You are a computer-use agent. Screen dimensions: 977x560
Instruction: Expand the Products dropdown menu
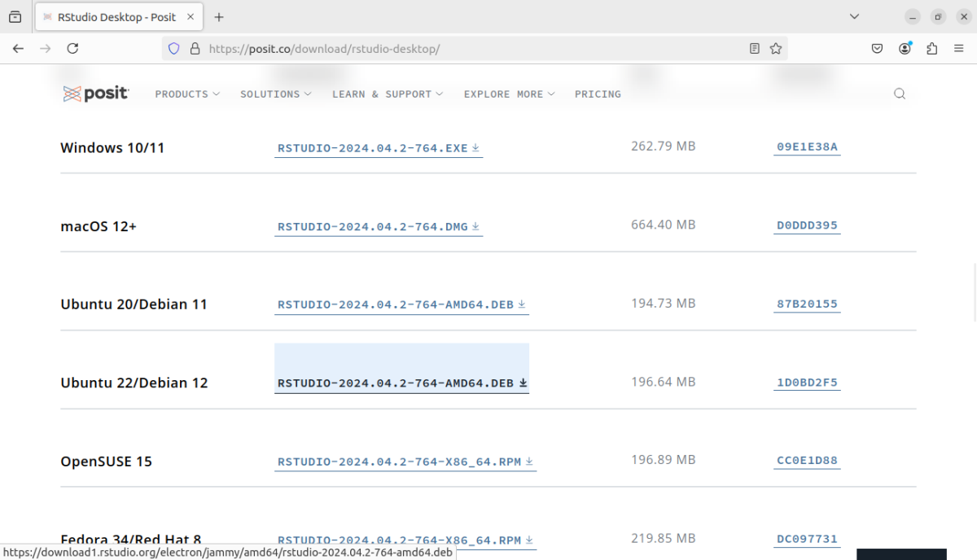[x=187, y=94]
